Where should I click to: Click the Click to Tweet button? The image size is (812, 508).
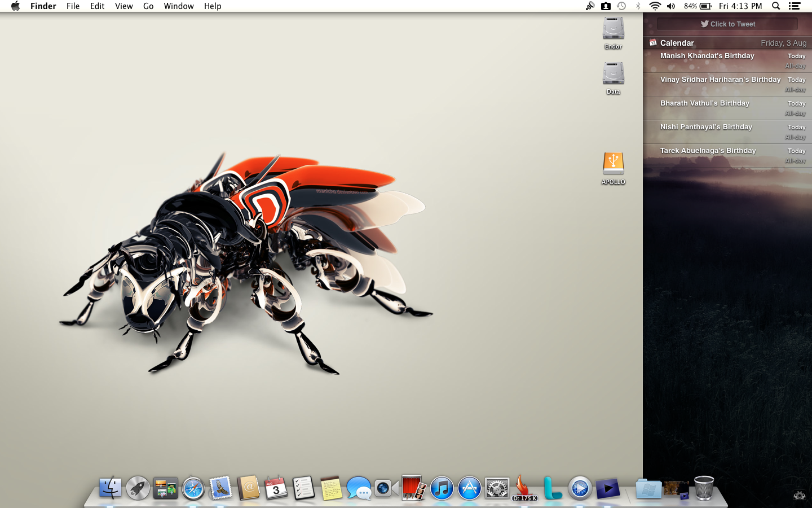coord(727,24)
